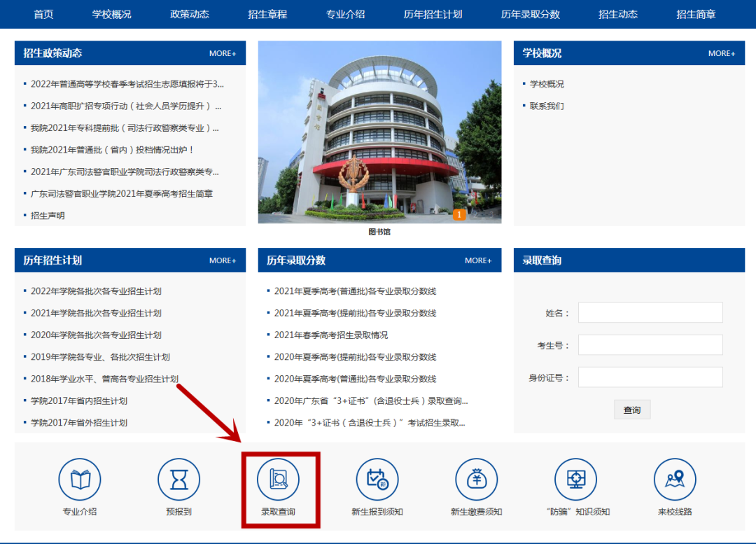Open the 来校线路 map pin icon

click(674, 480)
